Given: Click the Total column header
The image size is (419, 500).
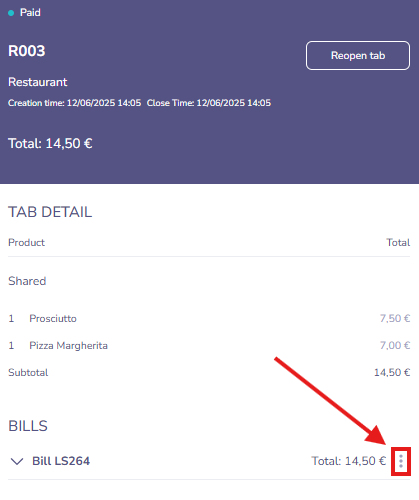Looking at the screenshot, I should point(398,242).
